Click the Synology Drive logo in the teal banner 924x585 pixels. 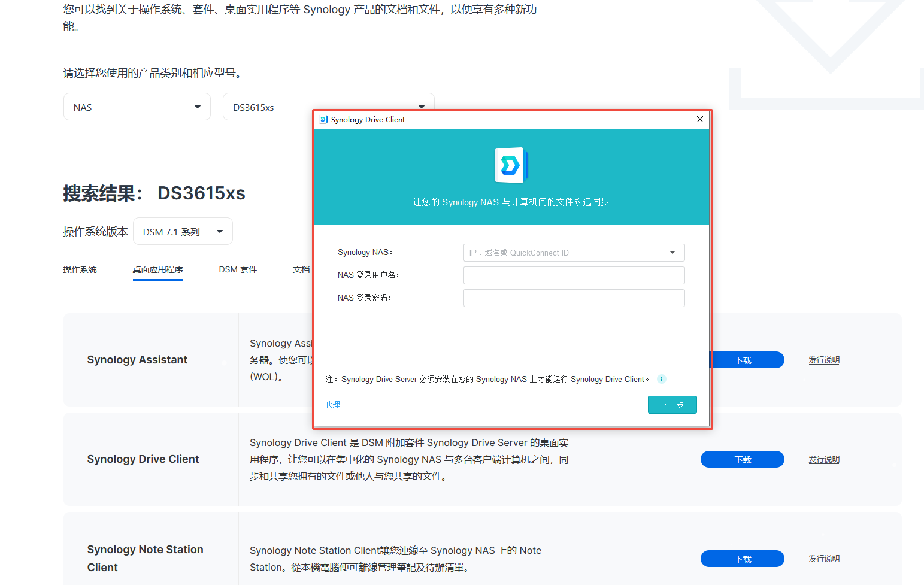(511, 165)
